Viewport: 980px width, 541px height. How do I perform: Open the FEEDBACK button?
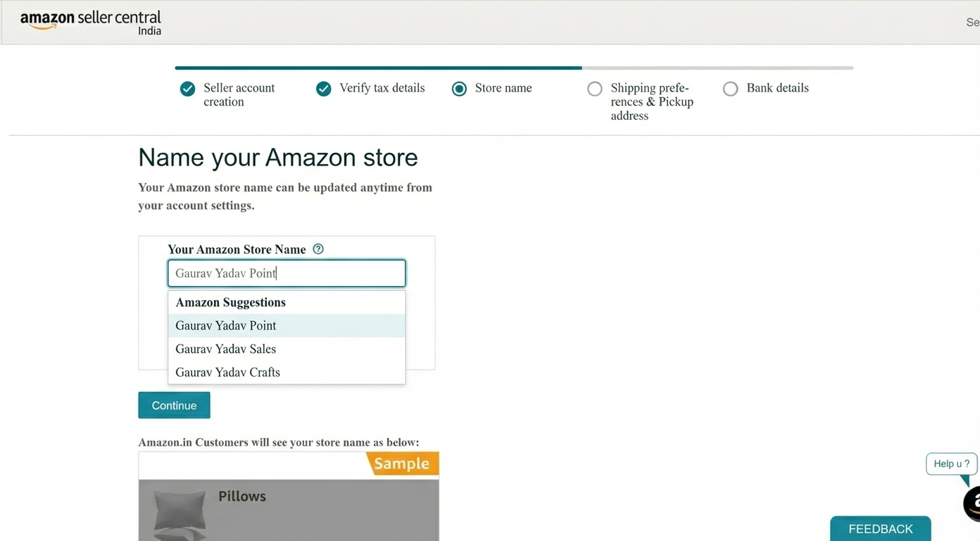tap(880, 529)
